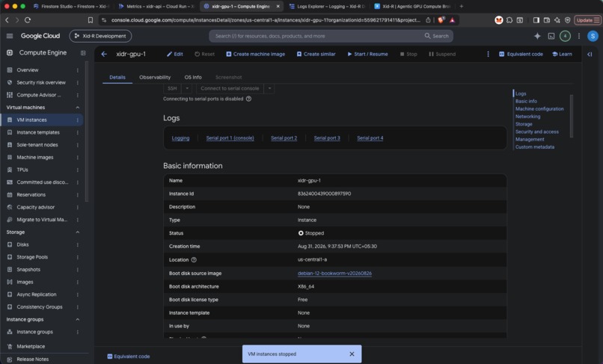Dismiss the VM instances stopped notification

pos(352,354)
